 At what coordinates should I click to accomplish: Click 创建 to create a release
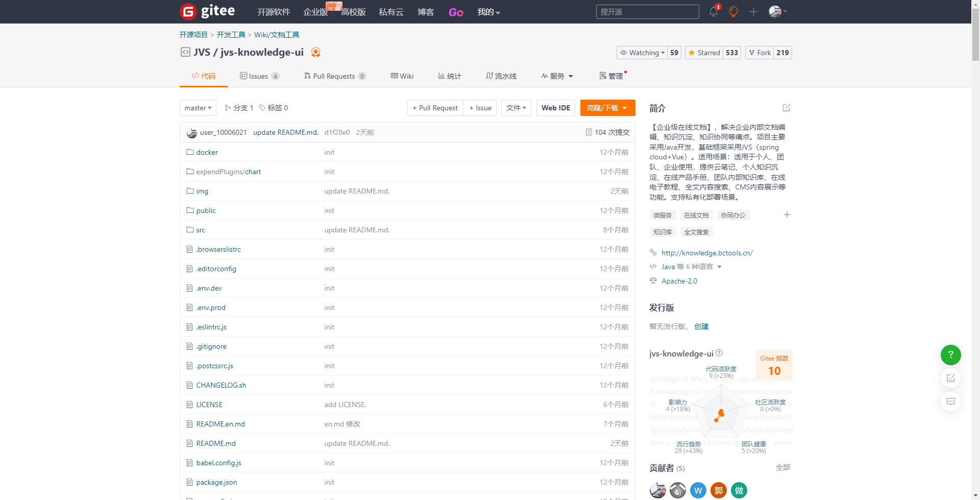click(x=701, y=326)
